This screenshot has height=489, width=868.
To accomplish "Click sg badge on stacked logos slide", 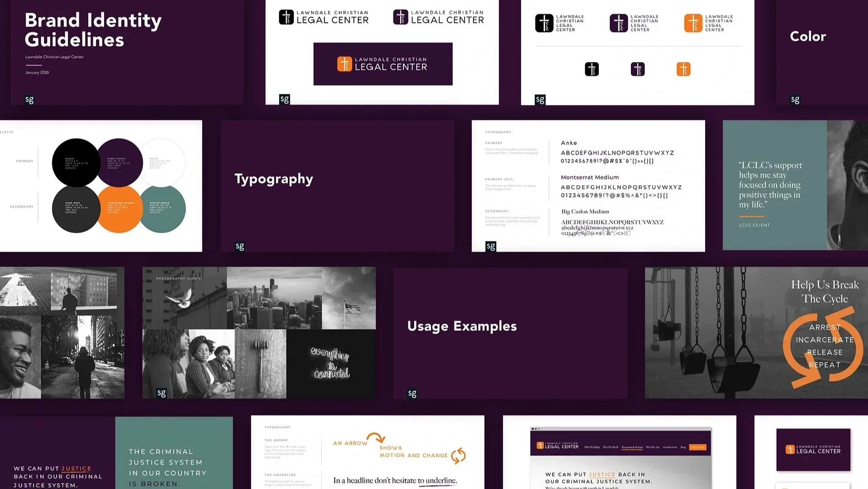I will pyautogui.click(x=540, y=100).
